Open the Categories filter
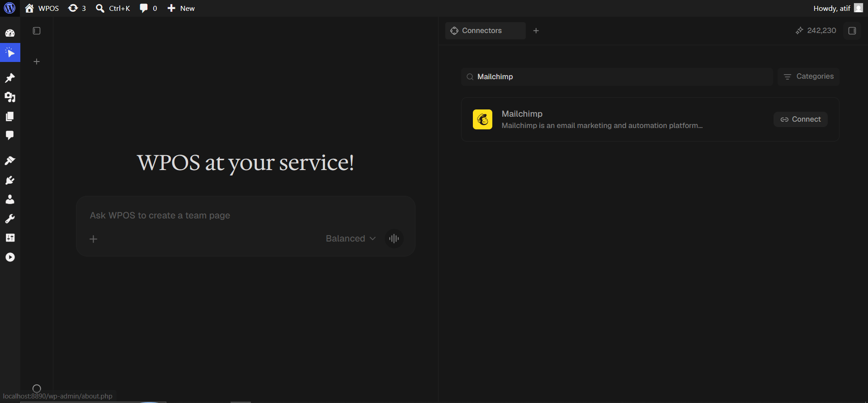This screenshot has width=868, height=403. 808,76
